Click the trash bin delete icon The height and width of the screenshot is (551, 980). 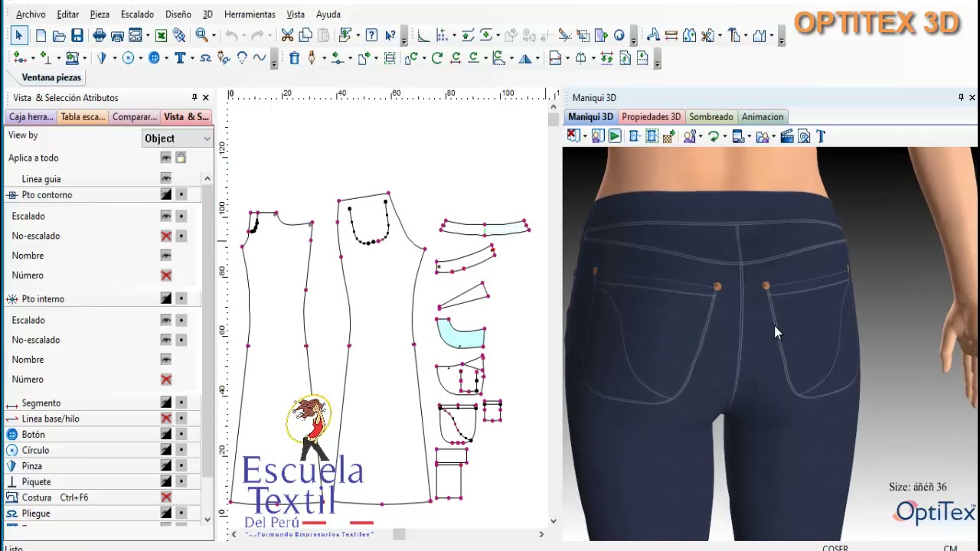tap(294, 58)
